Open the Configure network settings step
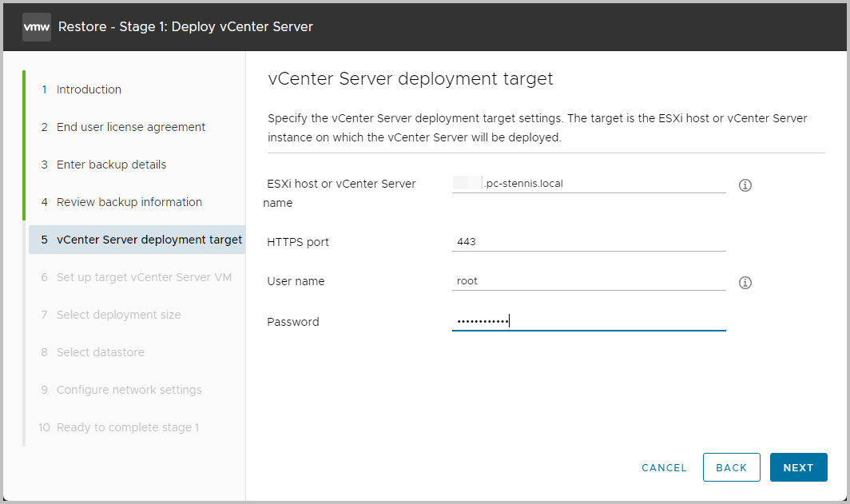The height and width of the screenshot is (504, 850). point(129,390)
